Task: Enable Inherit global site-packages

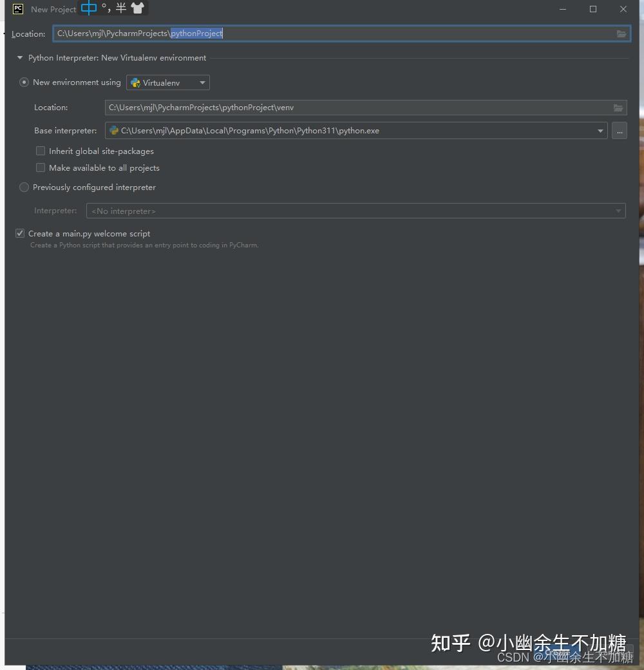Action: click(x=41, y=151)
